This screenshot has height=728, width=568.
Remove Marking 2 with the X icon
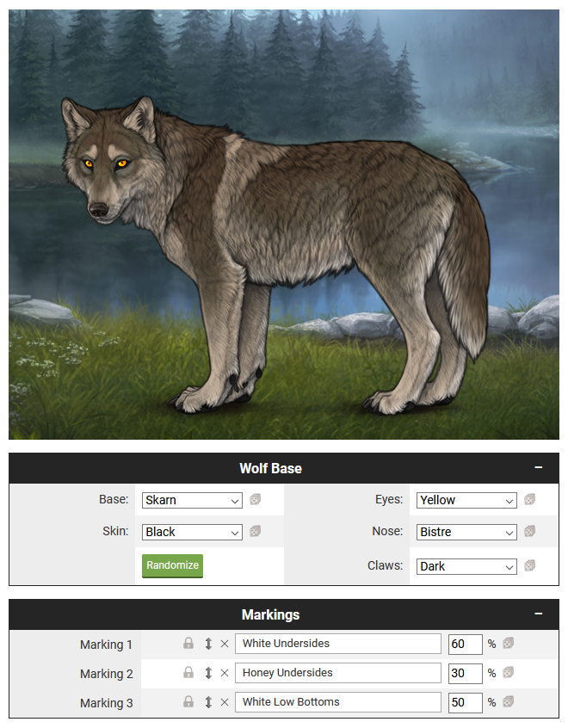click(x=225, y=673)
